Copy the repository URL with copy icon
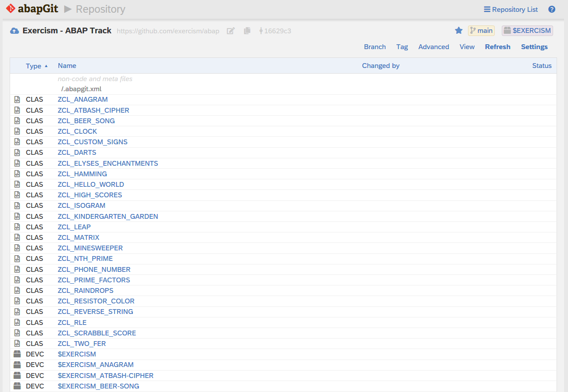568x392 pixels. coord(247,31)
